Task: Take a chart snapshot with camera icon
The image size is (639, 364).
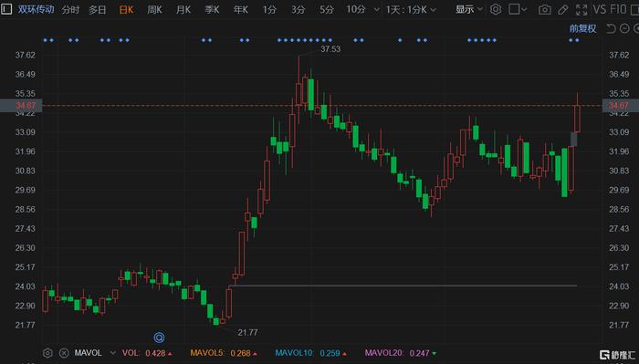Action: click(544, 10)
